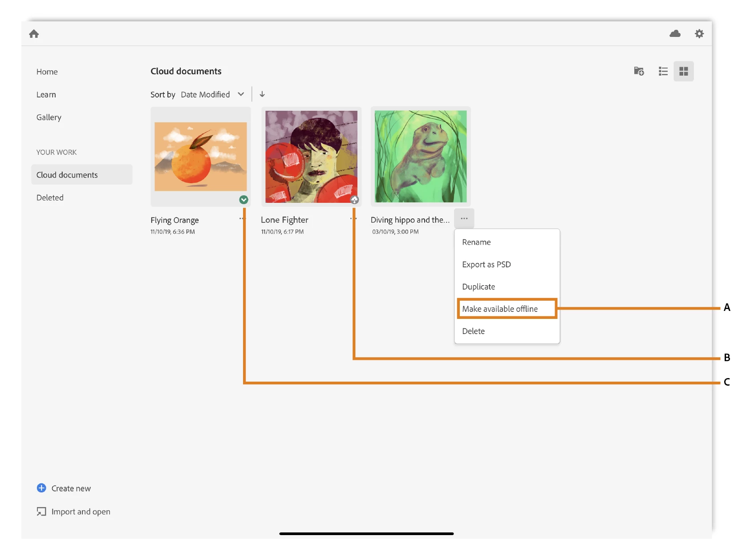Click the 11/10/19, 6:36 PM date
Image resolution: width=742 pixels, height=560 pixels.
pyautogui.click(x=173, y=232)
